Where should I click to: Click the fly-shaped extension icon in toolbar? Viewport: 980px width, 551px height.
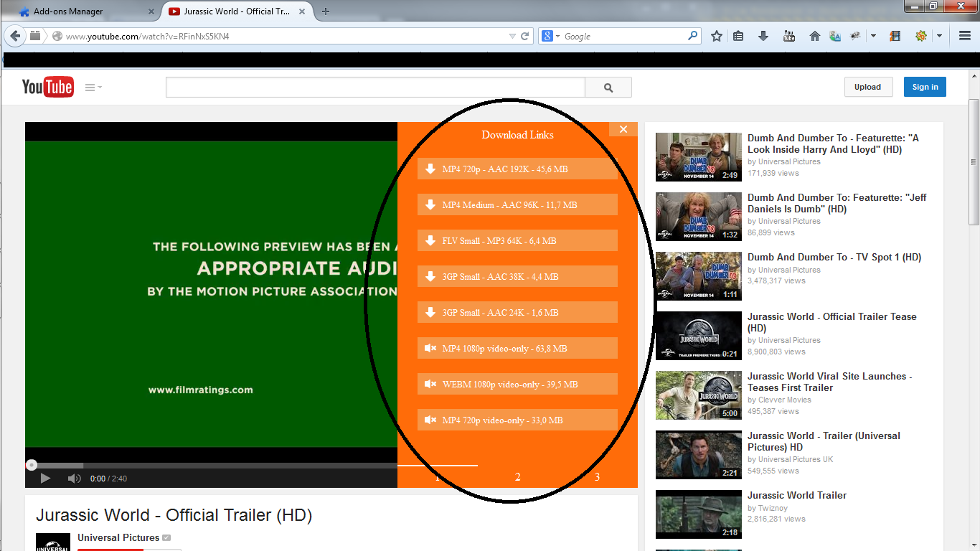pyautogui.click(x=855, y=36)
